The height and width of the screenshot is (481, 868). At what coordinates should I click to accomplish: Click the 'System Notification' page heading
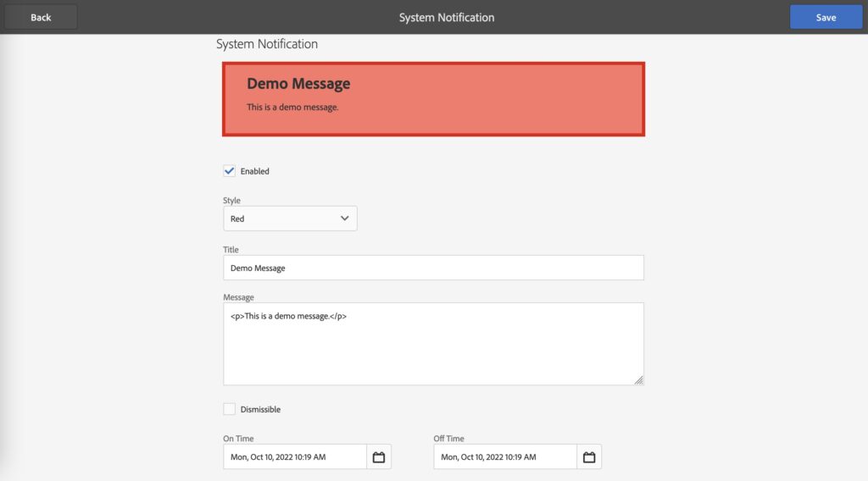coord(267,44)
